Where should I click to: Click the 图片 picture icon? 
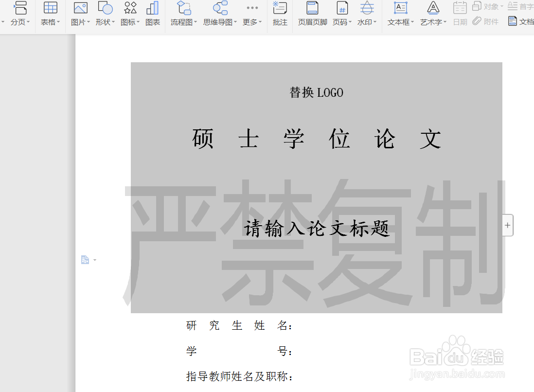point(80,8)
